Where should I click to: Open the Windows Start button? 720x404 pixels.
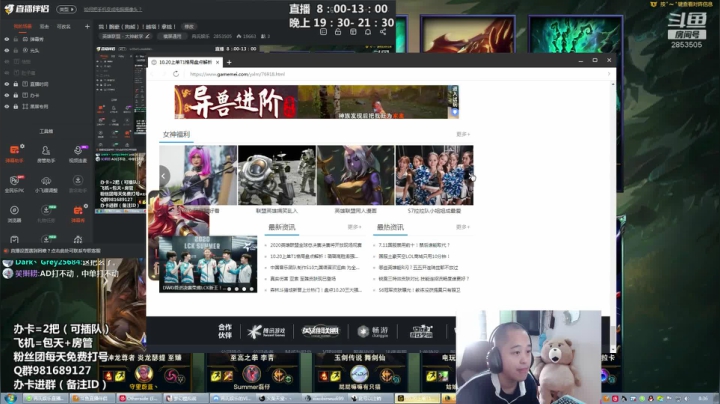(11, 398)
